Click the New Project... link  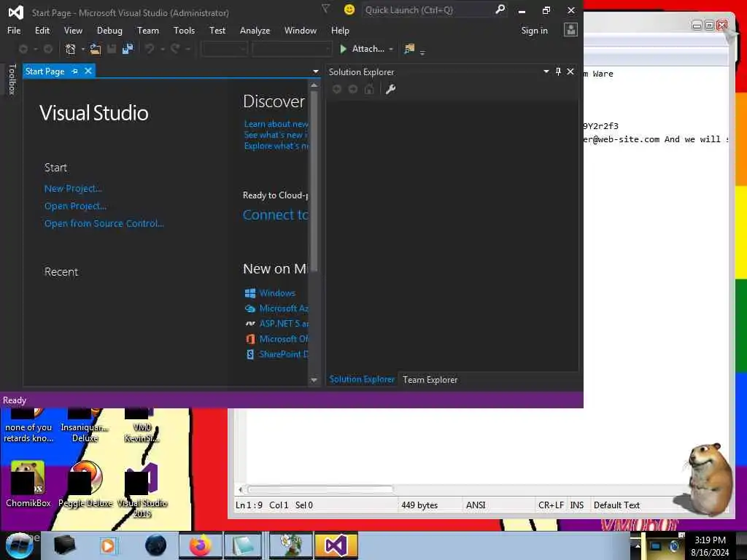[x=73, y=189]
